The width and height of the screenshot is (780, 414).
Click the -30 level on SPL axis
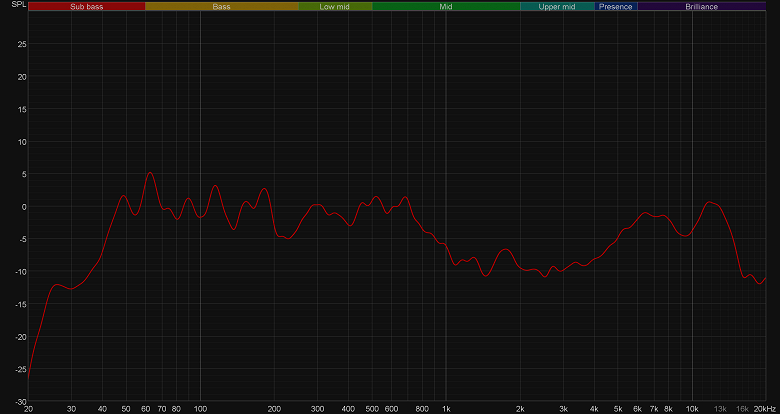20,401
